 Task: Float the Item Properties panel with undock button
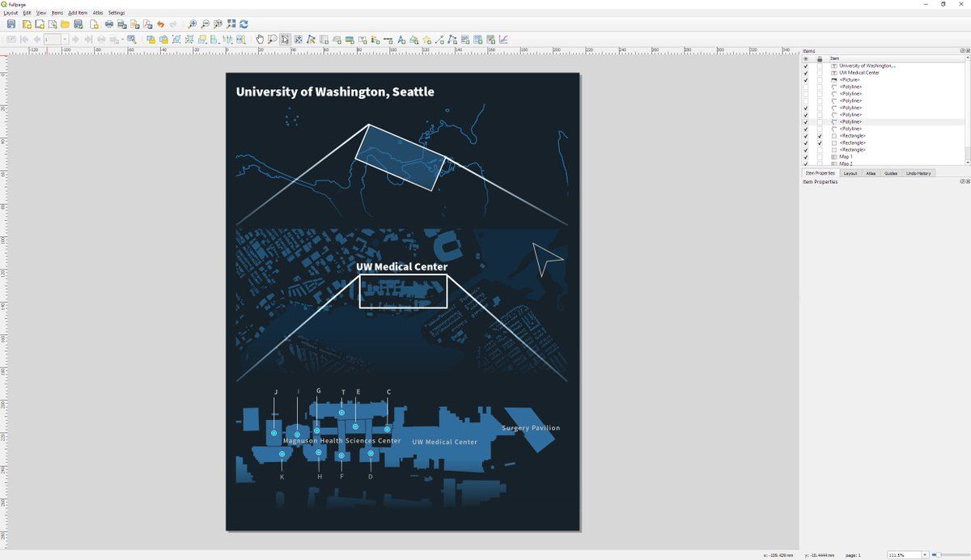[962, 181]
